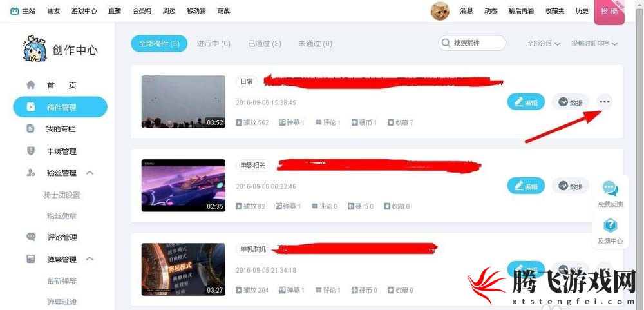The height and width of the screenshot is (310, 644).
Task: Click the 点我反馈 chat feedback icon
Action: (611, 189)
